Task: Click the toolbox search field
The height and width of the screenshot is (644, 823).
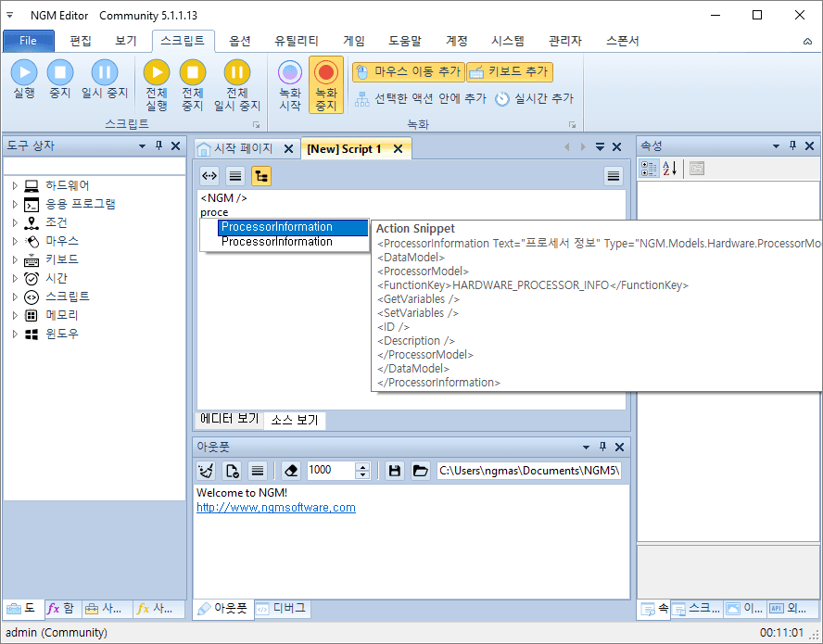Action: coord(95,166)
